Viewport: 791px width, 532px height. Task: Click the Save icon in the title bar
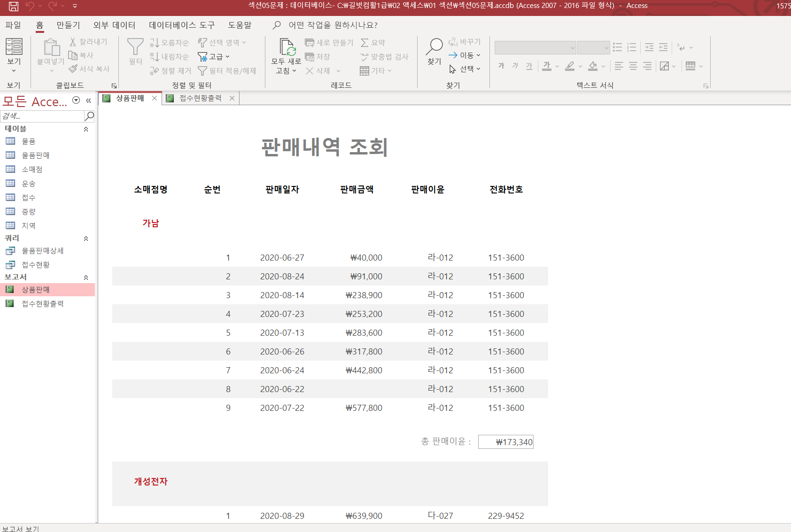(14, 6)
